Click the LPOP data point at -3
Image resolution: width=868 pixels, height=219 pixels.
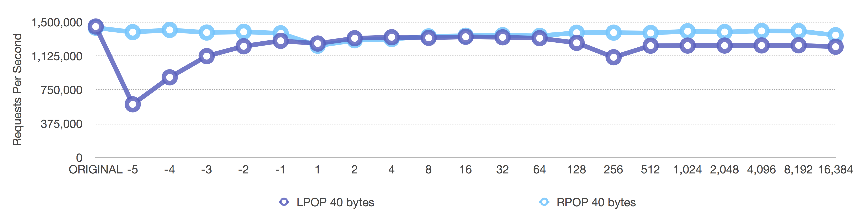pyautogui.click(x=206, y=56)
